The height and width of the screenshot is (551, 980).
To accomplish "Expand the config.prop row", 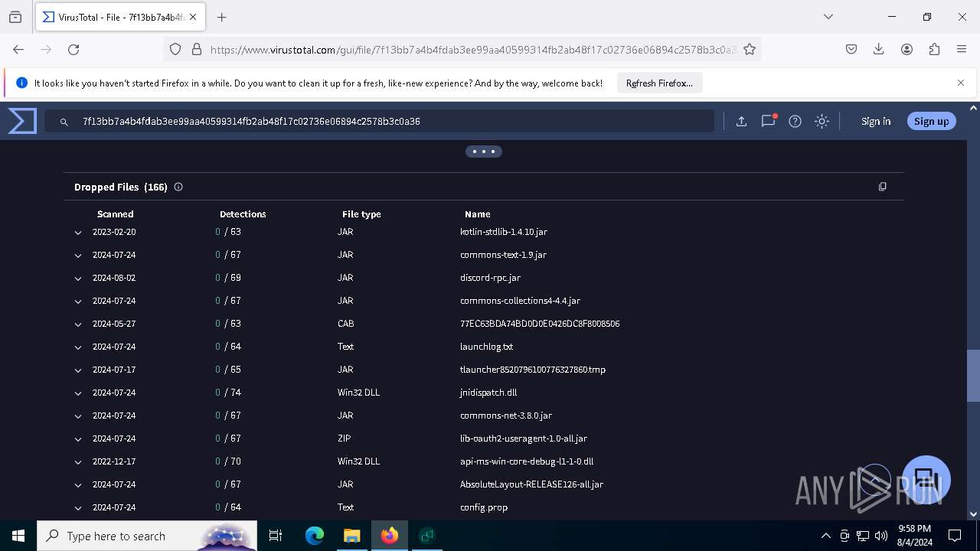I will pos(78,507).
